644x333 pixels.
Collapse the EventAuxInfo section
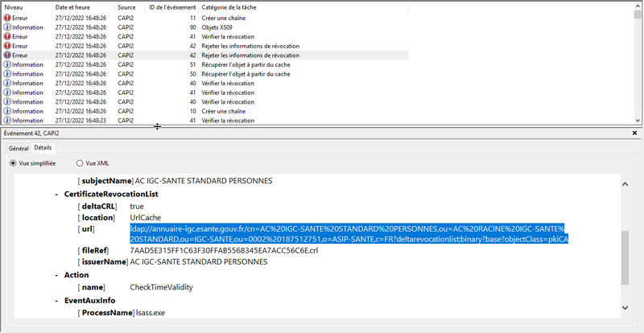[56, 300]
